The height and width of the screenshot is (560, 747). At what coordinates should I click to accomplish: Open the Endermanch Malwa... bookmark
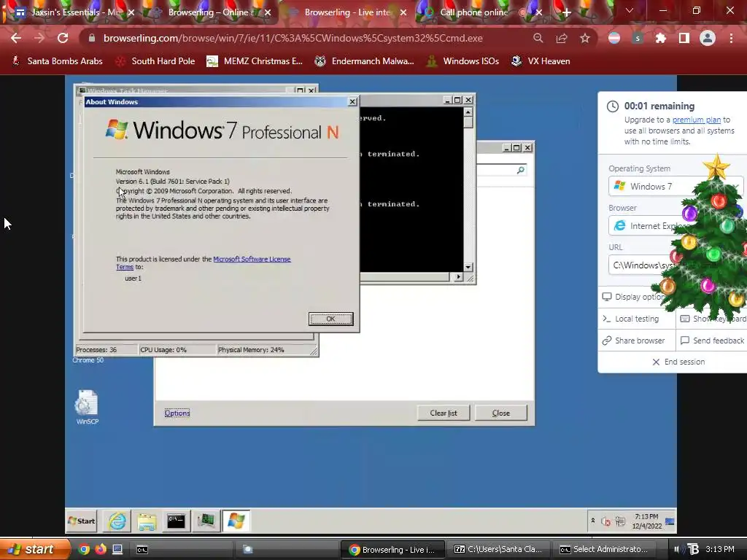365,61
